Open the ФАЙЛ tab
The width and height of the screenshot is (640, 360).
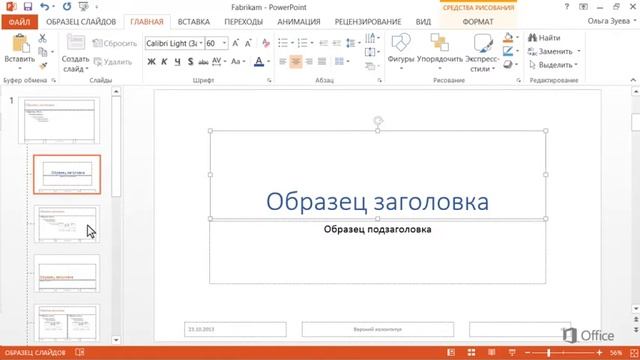pyautogui.click(x=19, y=22)
